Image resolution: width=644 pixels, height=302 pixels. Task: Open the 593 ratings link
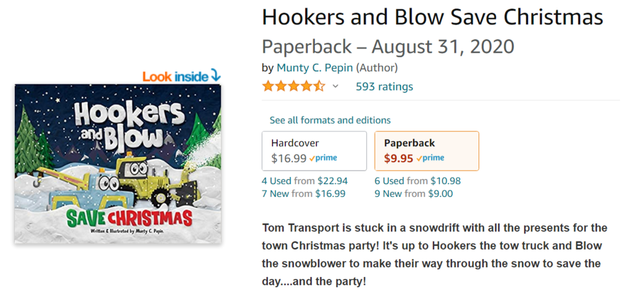click(x=384, y=86)
